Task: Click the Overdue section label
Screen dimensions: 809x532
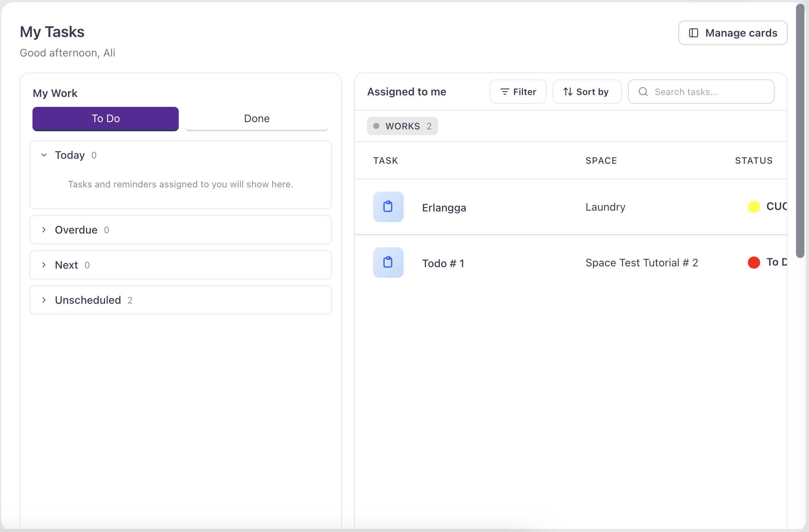Action: point(76,230)
